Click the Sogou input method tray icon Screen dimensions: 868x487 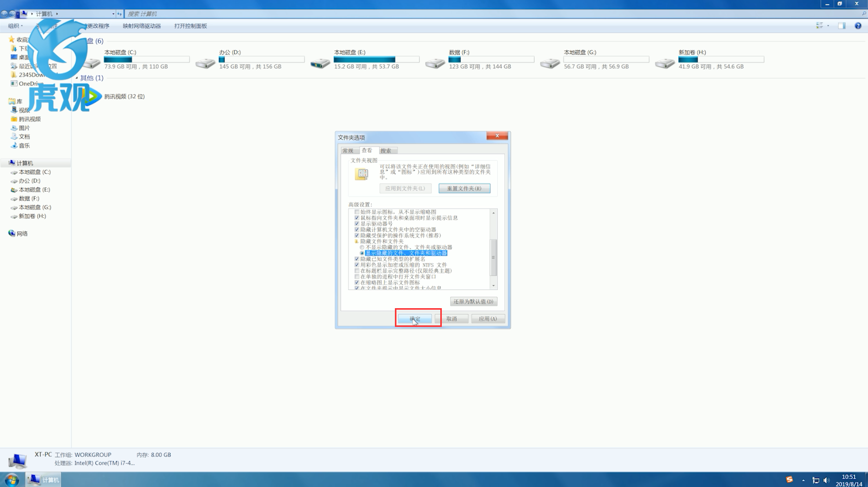pyautogui.click(x=789, y=480)
